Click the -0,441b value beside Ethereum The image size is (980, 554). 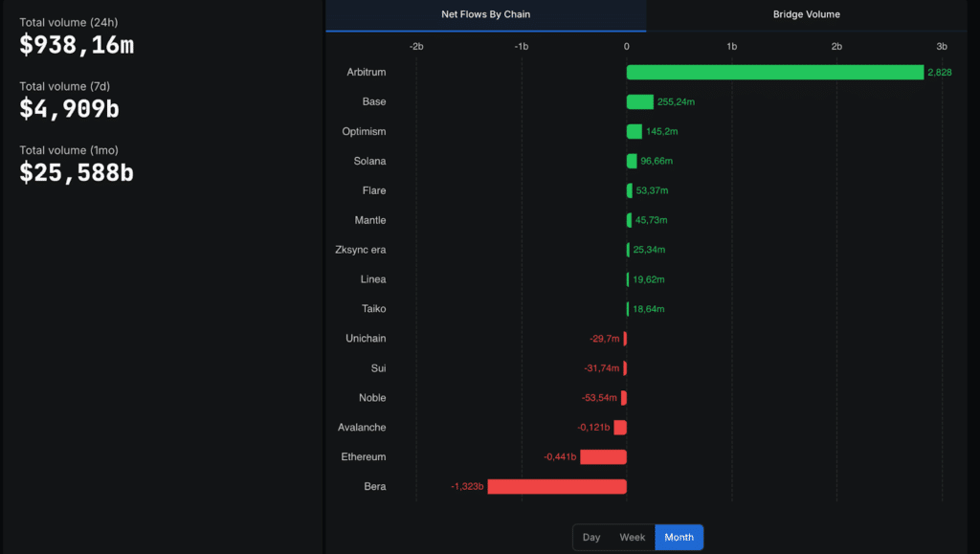click(x=559, y=457)
